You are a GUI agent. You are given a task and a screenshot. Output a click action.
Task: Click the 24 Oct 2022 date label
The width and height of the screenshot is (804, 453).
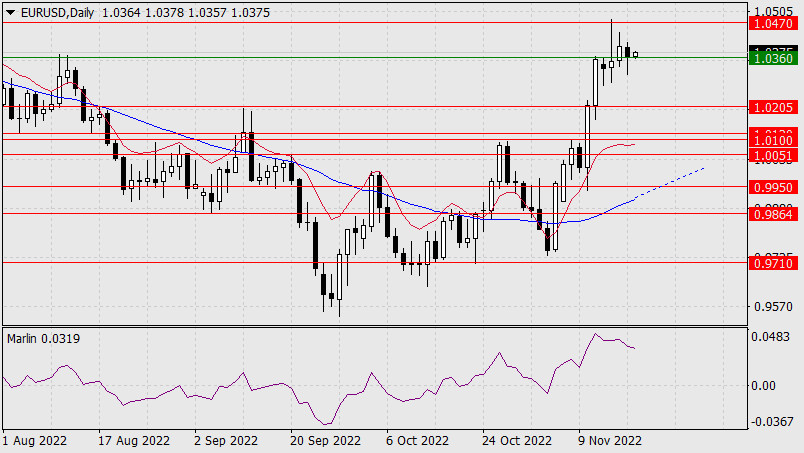pyautogui.click(x=517, y=441)
